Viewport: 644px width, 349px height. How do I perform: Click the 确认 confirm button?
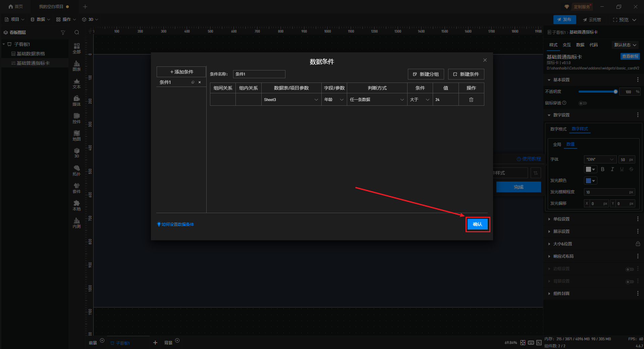click(477, 224)
